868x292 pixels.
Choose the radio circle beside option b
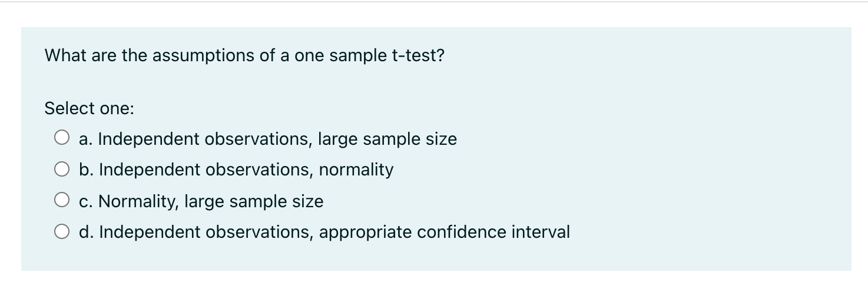pyautogui.click(x=63, y=170)
